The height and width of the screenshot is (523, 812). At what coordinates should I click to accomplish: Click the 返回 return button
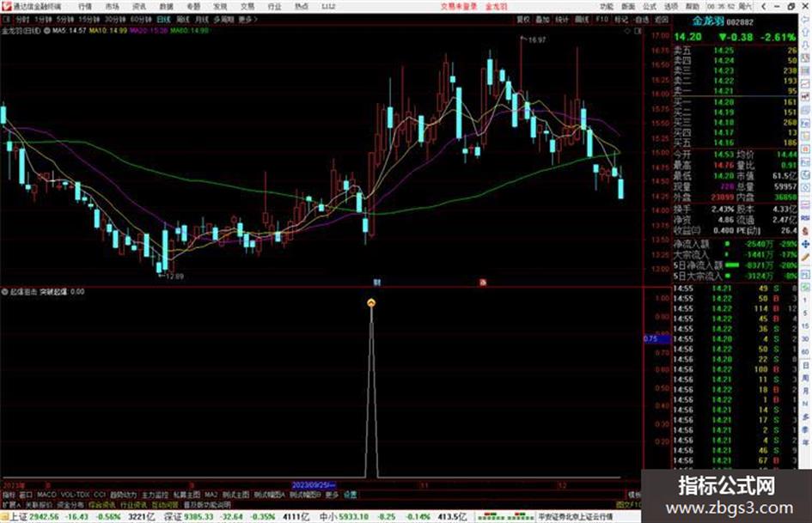pyautogui.click(x=662, y=19)
